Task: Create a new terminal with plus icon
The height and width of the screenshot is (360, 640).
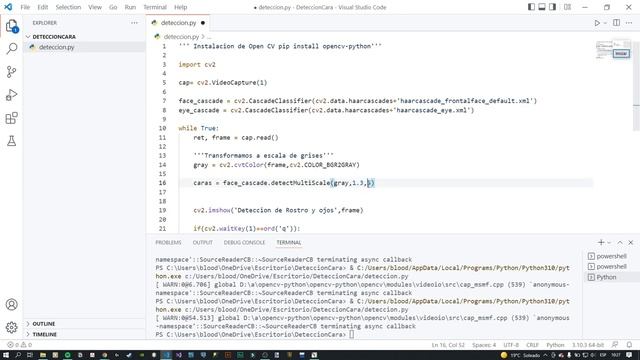Action: [601, 242]
